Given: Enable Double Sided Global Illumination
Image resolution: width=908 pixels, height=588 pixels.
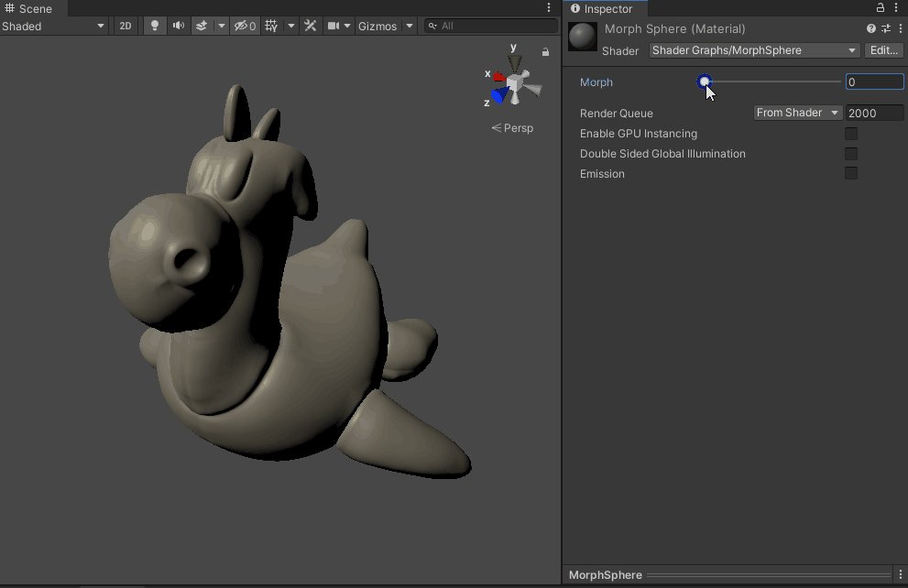Looking at the screenshot, I should 851,154.
